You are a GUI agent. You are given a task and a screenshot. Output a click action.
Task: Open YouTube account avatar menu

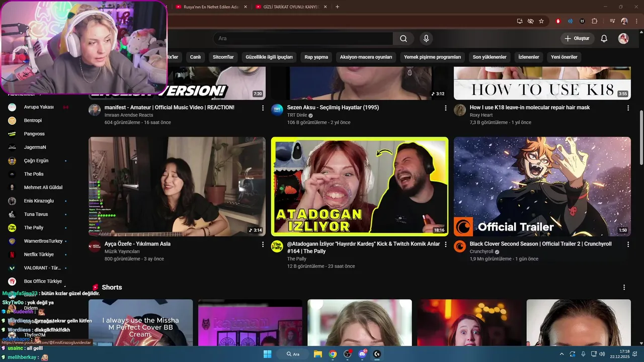(623, 39)
